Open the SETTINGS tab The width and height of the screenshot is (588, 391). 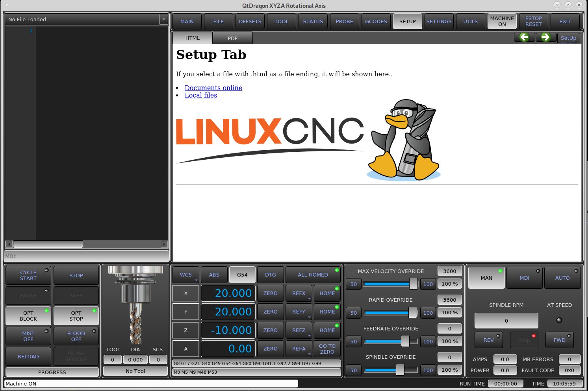coord(439,21)
